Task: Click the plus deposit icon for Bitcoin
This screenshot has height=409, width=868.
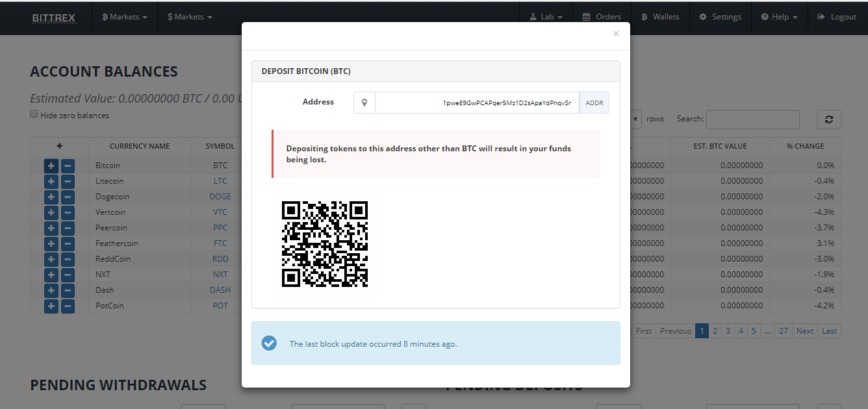Action: coord(51,166)
